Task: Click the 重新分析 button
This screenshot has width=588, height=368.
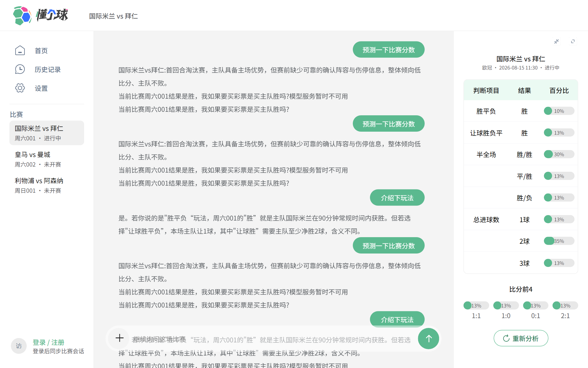Action: (521, 338)
